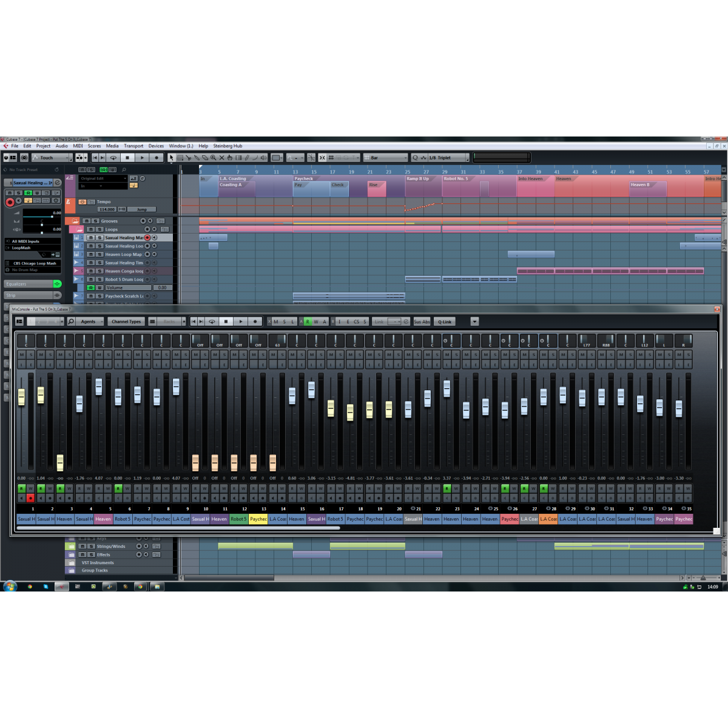
Task: Solo MixConsole channel 1
Action: coord(31,354)
